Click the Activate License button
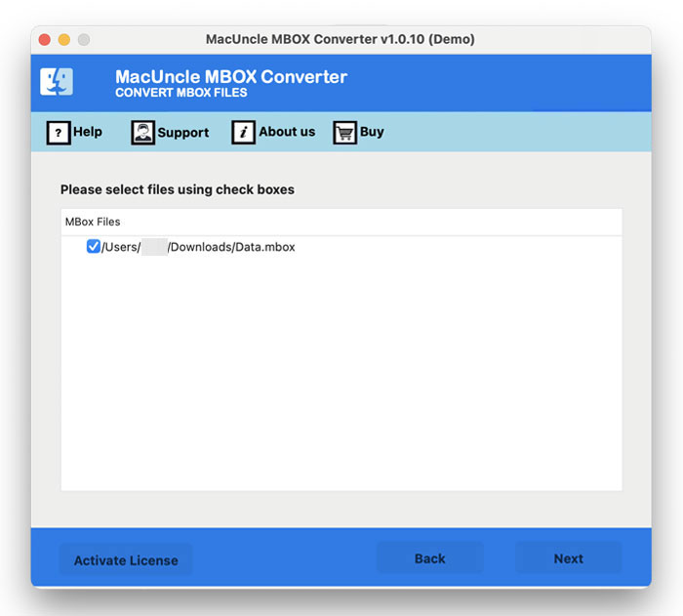The height and width of the screenshot is (616, 683). (126, 560)
